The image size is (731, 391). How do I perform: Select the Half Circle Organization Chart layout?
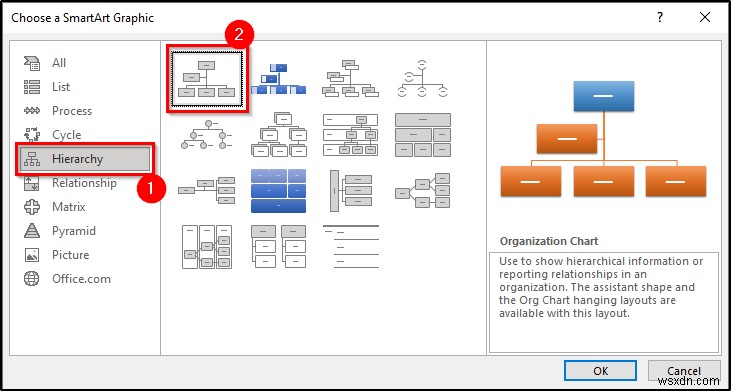pyautogui.click(x=422, y=78)
